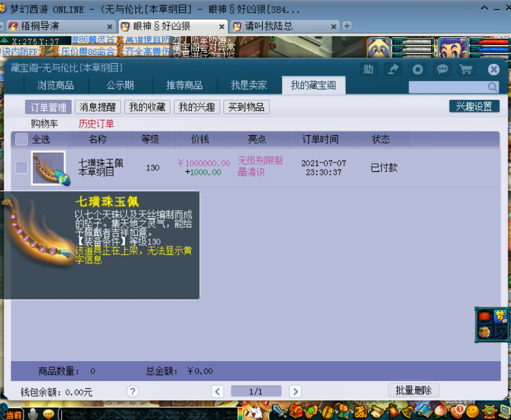The image size is (511, 420).
Task: Switch to the 购物车 view
Action: pyautogui.click(x=44, y=123)
